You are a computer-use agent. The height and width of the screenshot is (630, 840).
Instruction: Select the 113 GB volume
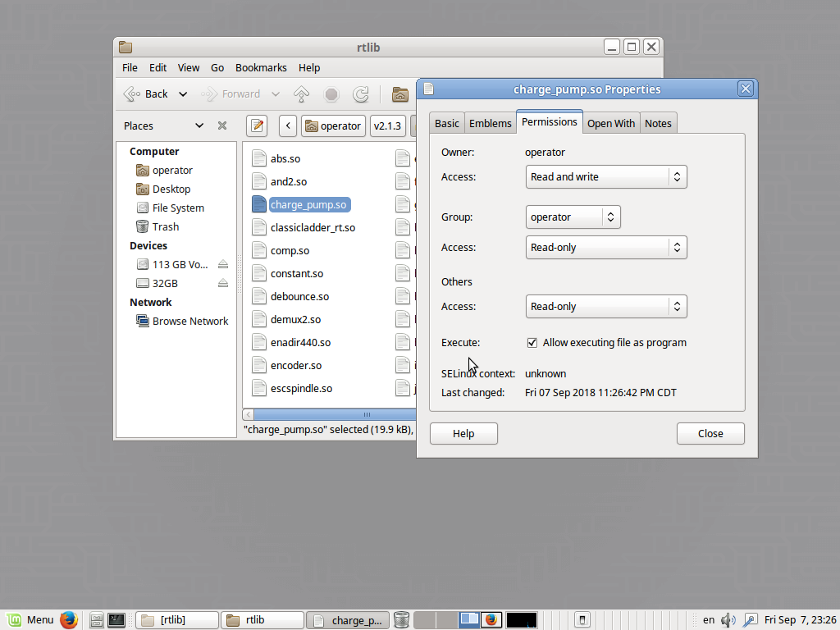click(172, 265)
